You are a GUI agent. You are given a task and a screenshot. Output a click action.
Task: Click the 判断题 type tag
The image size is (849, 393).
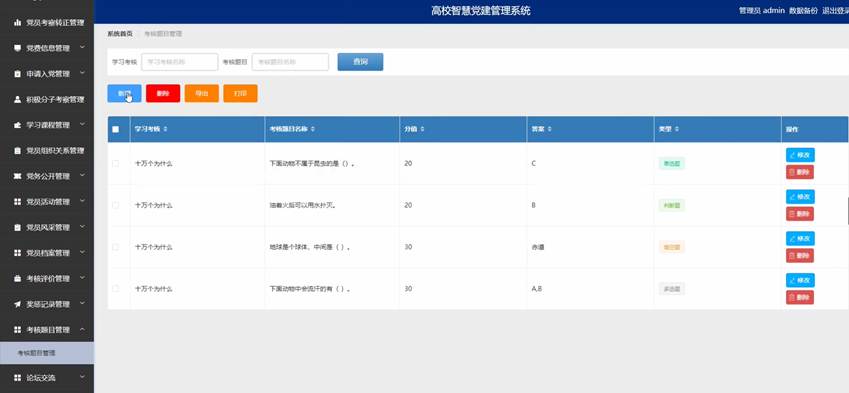click(671, 205)
